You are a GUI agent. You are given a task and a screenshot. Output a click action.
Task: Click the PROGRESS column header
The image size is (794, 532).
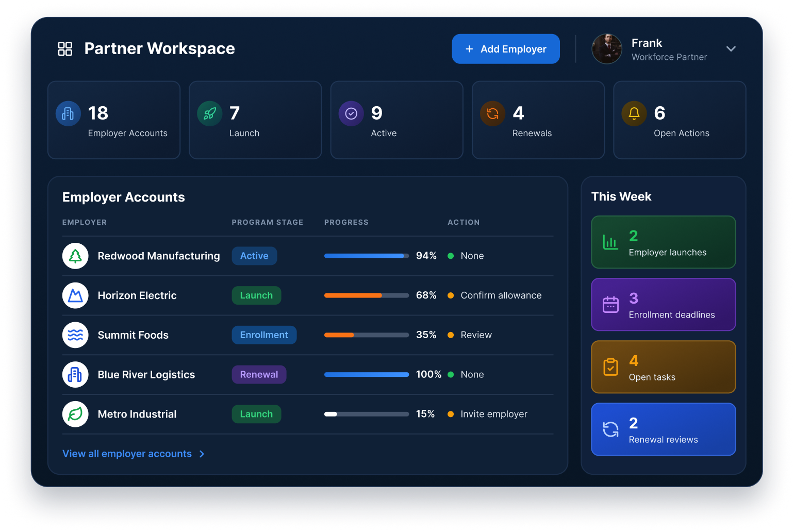[346, 222]
